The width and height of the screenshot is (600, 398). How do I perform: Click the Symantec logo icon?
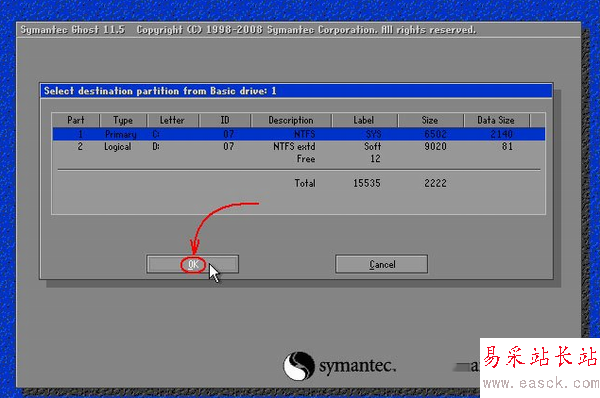coord(299,366)
